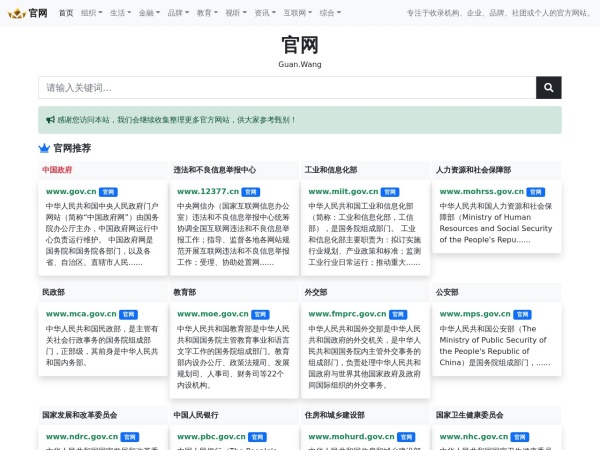Viewport: 600px width, 450px height.
Task: Open the www.ndrc.gov.cn link
Action: point(82,437)
